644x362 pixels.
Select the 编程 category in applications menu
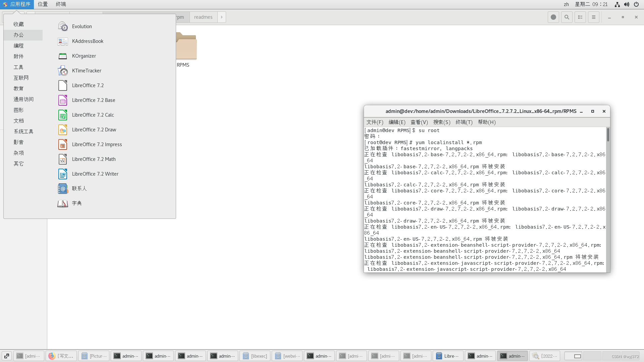[19, 46]
